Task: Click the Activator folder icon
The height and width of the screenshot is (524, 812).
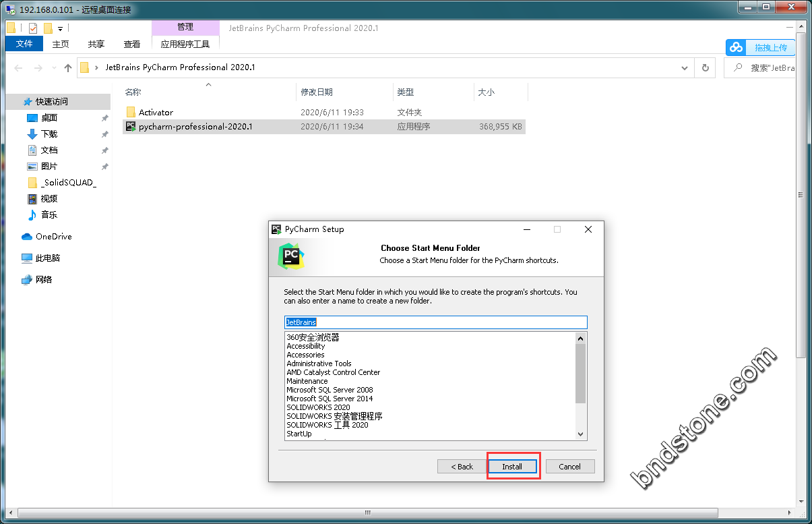Action: (131, 113)
